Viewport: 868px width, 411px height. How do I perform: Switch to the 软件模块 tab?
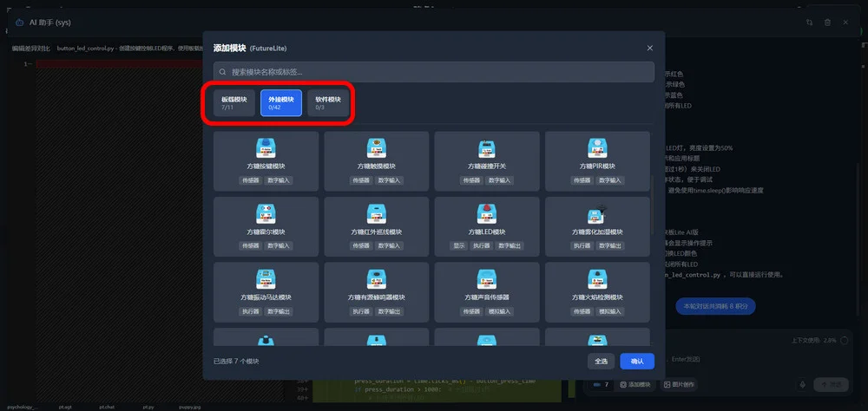coord(328,102)
